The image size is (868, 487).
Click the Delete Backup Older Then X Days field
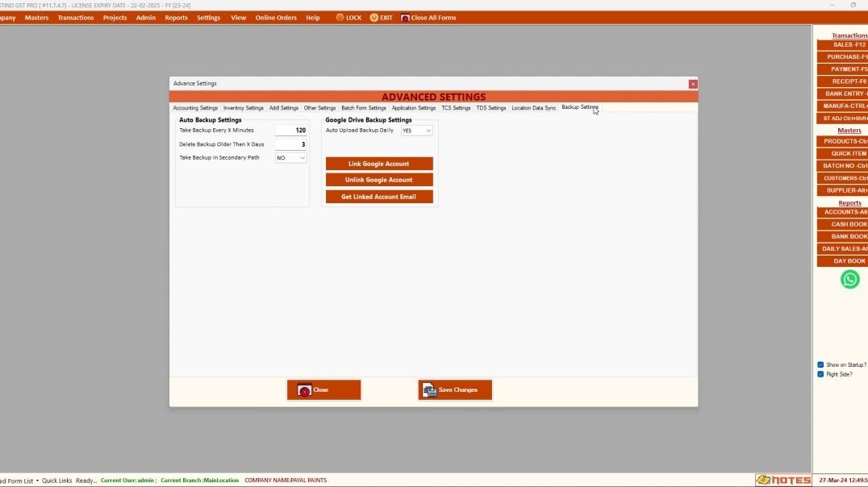(x=290, y=144)
